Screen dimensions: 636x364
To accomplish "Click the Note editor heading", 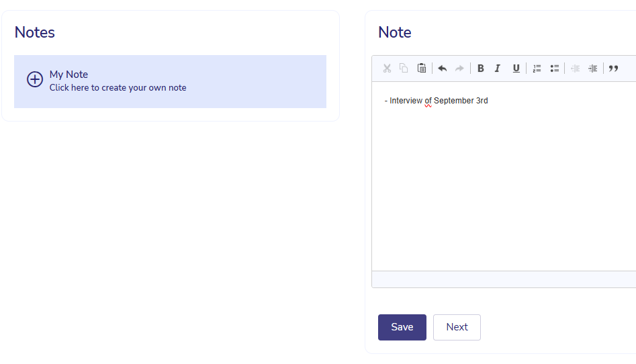I will [395, 32].
